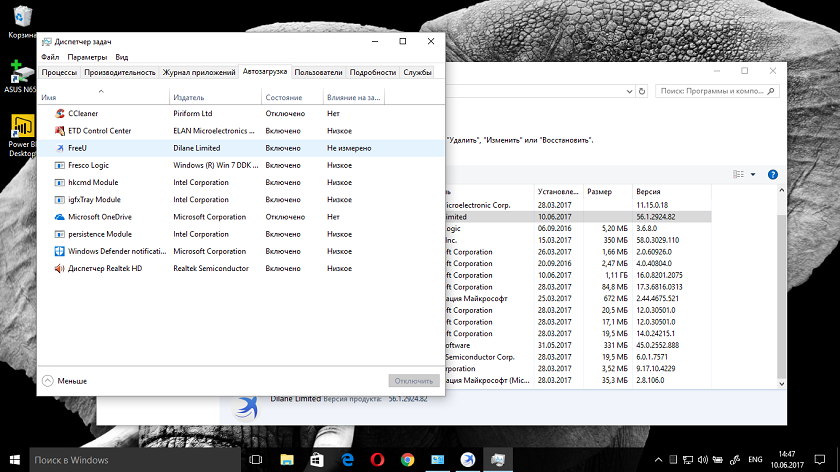Open the Control Panel taskbar icon
The width and height of the screenshot is (840, 472).
point(438,460)
